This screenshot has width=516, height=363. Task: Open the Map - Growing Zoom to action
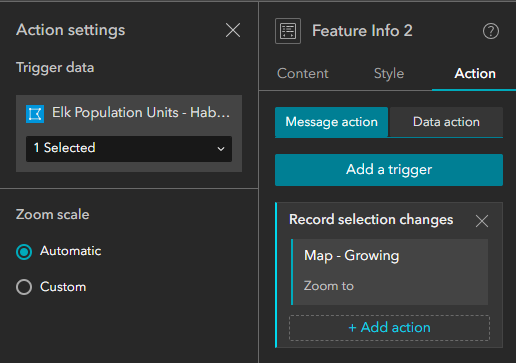pyautogui.click(x=390, y=272)
